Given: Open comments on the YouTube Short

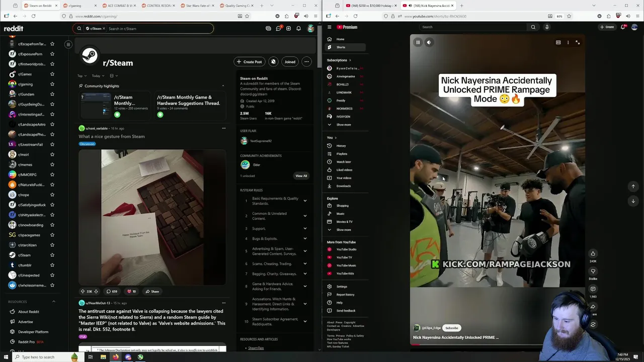Looking at the screenshot, I should (x=593, y=289).
